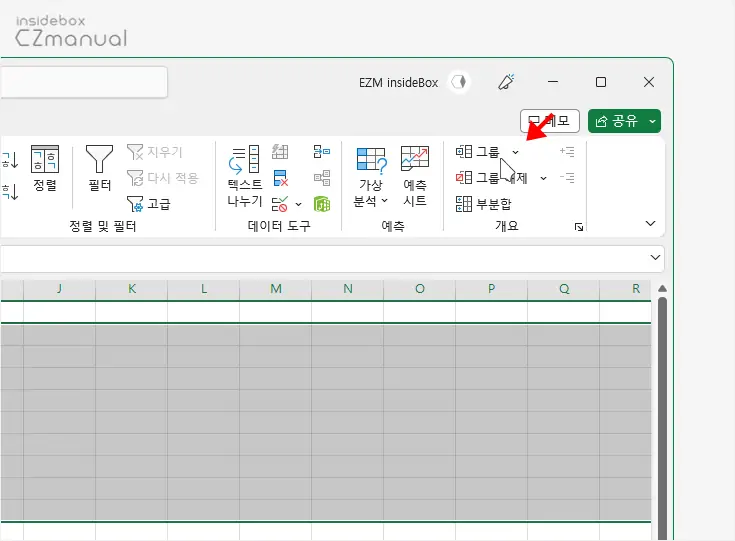
Task: Click Forecast Sheet (예측 시트)
Action: click(x=415, y=177)
